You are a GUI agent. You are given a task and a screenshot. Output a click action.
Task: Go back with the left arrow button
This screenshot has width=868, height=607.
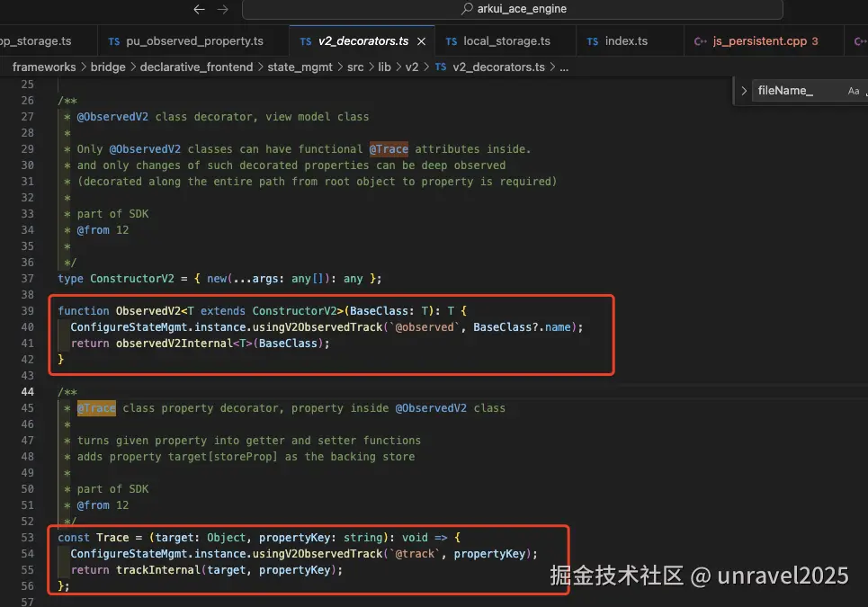(200, 9)
